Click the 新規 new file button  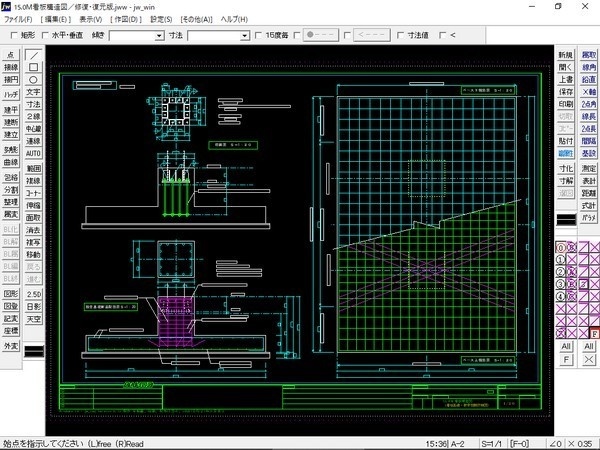pyautogui.click(x=566, y=55)
